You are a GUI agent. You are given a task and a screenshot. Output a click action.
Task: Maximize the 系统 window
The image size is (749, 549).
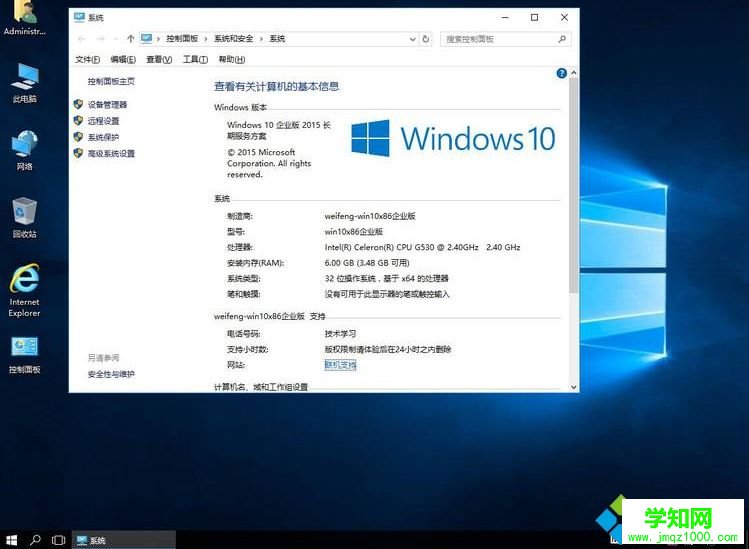(535, 17)
